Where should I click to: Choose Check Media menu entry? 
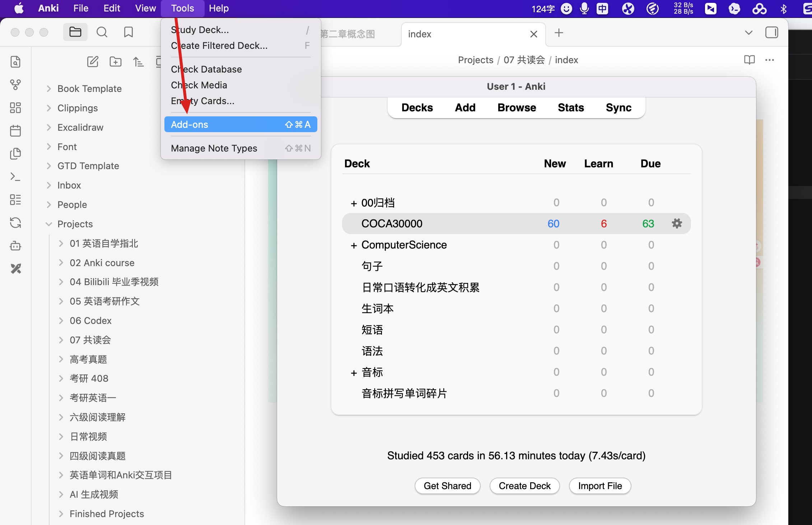(241, 85)
